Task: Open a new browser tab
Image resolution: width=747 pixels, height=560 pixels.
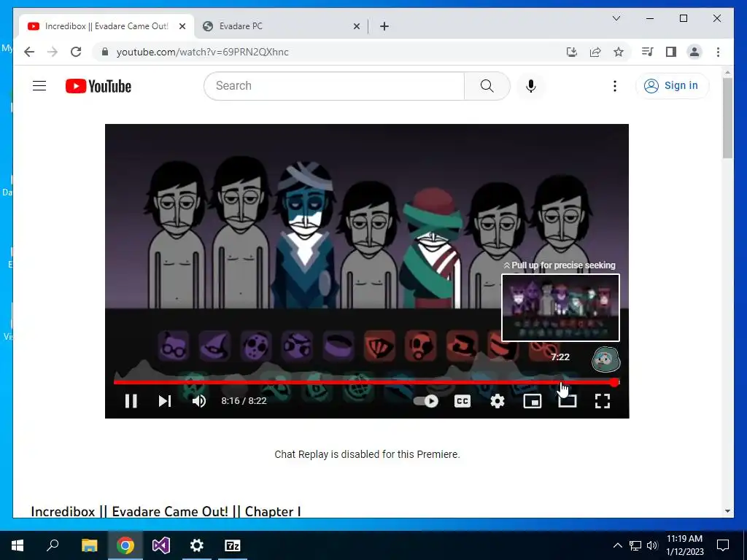Action: [x=384, y=26]
